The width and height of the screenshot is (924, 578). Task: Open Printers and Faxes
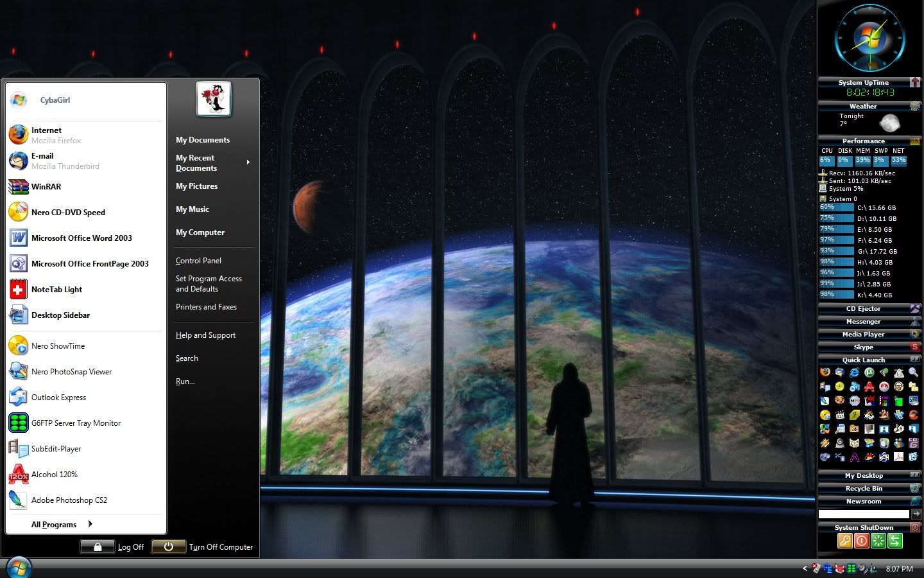pos(206,307)
